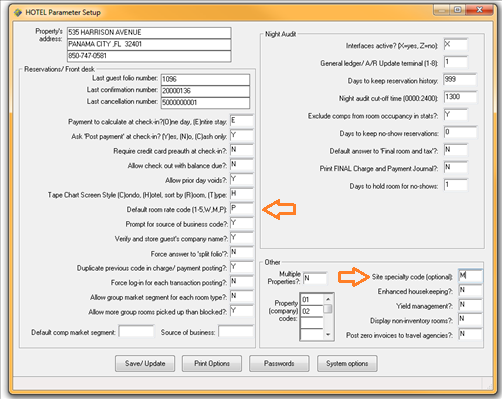The height and width of the screenshot is (399, 502).
Task: Click the third empty property code row
Action: [312, 323]
